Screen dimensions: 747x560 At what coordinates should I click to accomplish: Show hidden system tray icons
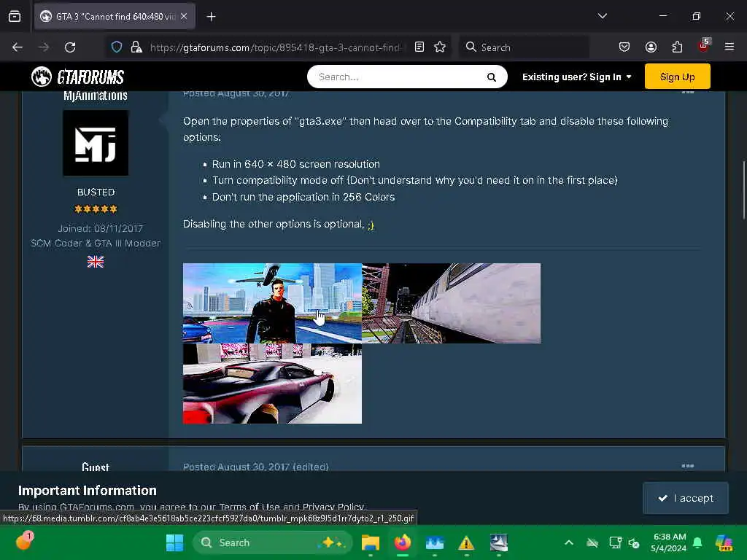[569, 542]
